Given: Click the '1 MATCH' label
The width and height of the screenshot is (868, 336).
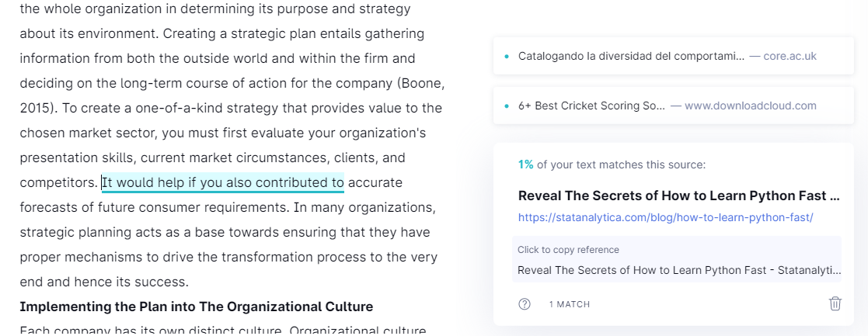Looking at the screenshot, I should (569, 304).
